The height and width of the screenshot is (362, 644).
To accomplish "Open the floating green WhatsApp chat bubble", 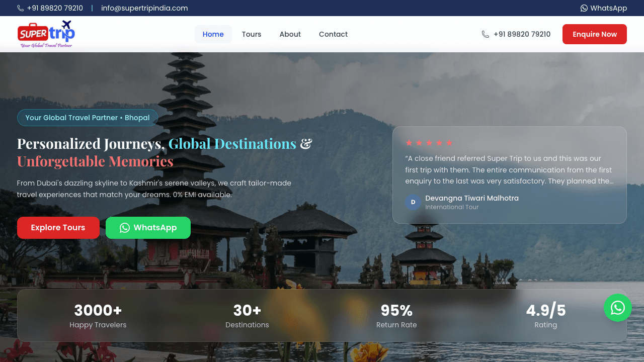I will point(618,308).
